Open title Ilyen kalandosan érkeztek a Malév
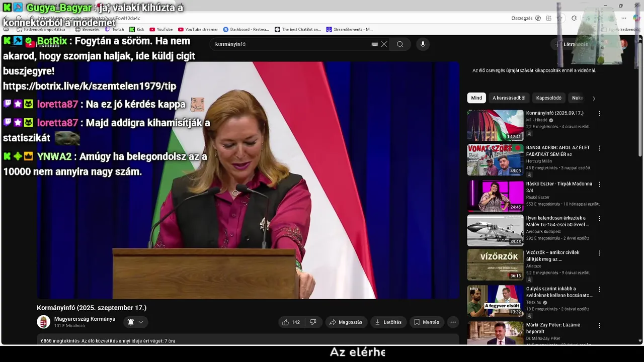This screenshot has height=362, width=644. (x=557, y=221)
